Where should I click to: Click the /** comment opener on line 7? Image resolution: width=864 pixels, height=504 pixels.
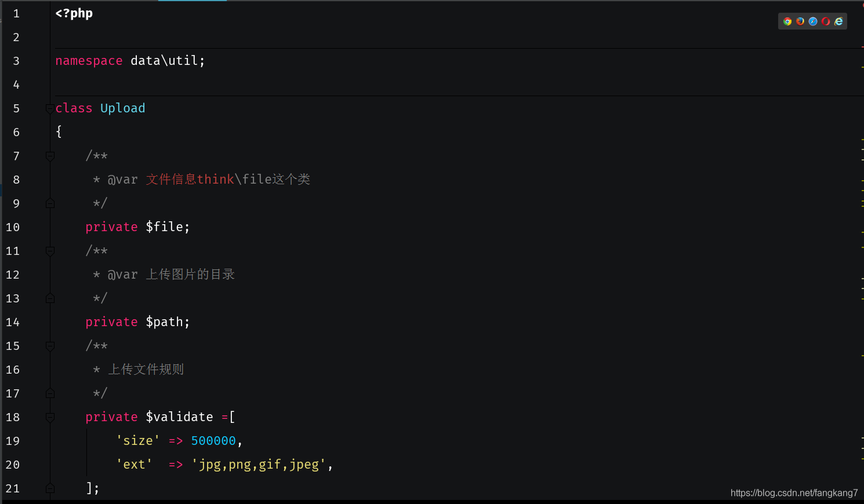(x=96, y=156)
